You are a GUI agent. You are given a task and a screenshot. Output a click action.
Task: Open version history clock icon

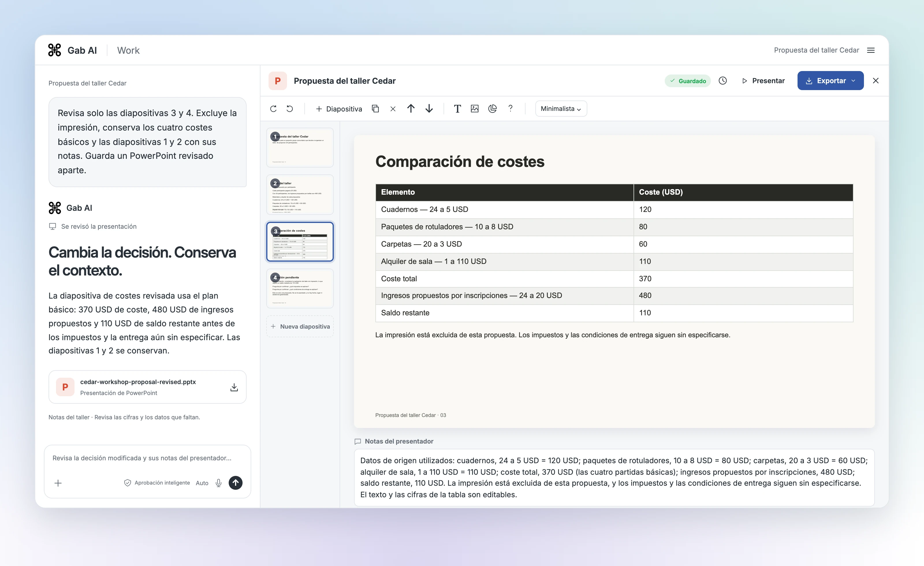coord(723,81)
